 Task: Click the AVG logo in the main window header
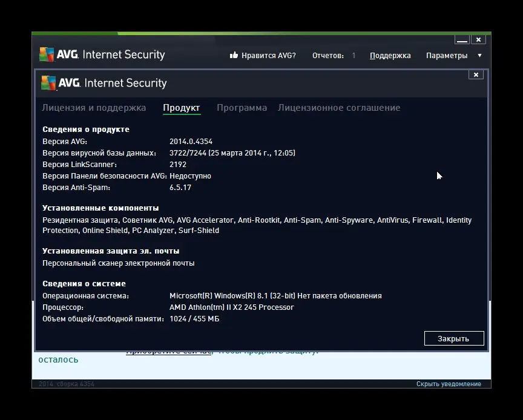tap(102, 54)
